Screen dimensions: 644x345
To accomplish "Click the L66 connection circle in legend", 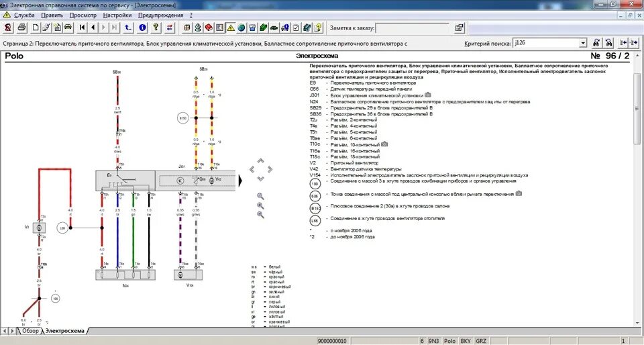I will pos(315,221).
